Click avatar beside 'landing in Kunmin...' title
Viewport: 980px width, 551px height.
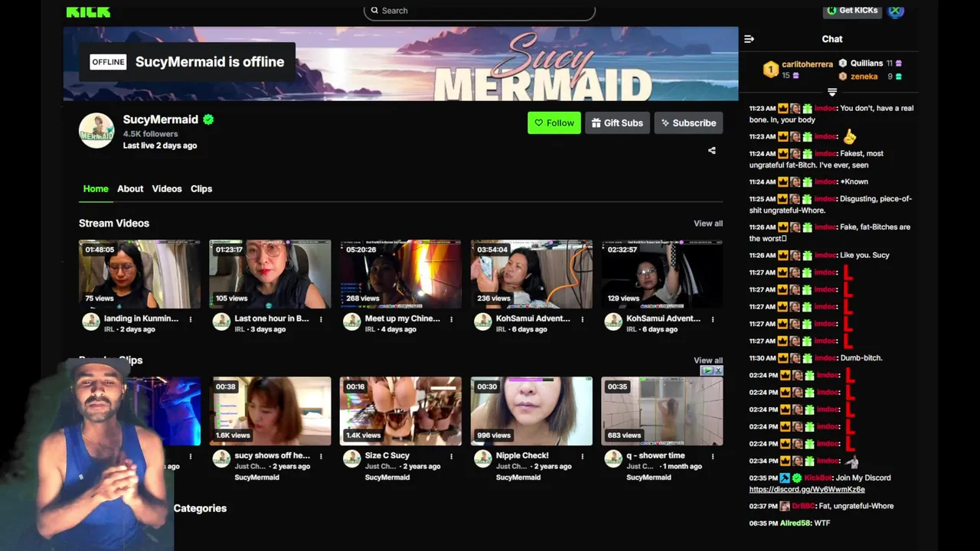point(91,322)
